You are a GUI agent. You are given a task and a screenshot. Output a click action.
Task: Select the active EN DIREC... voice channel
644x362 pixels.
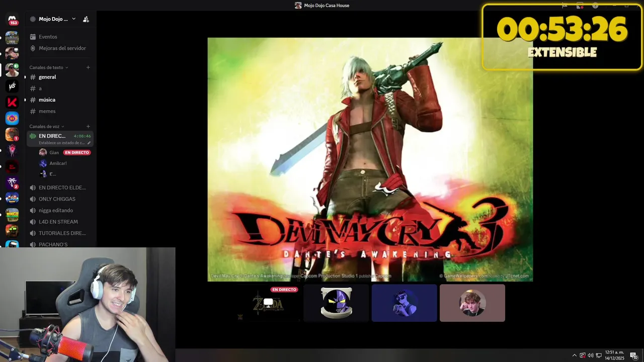pos(60,139)
